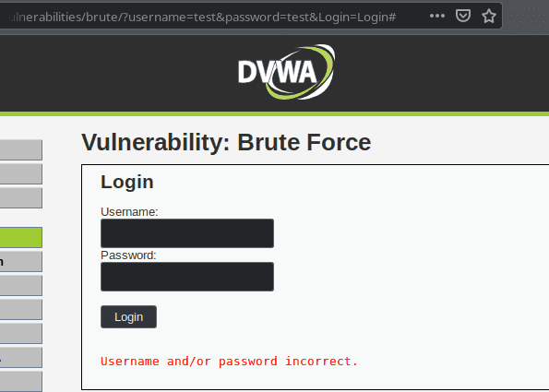Open the page actions three-dot menu
The image size is (549, 392).
pos(437,16)
